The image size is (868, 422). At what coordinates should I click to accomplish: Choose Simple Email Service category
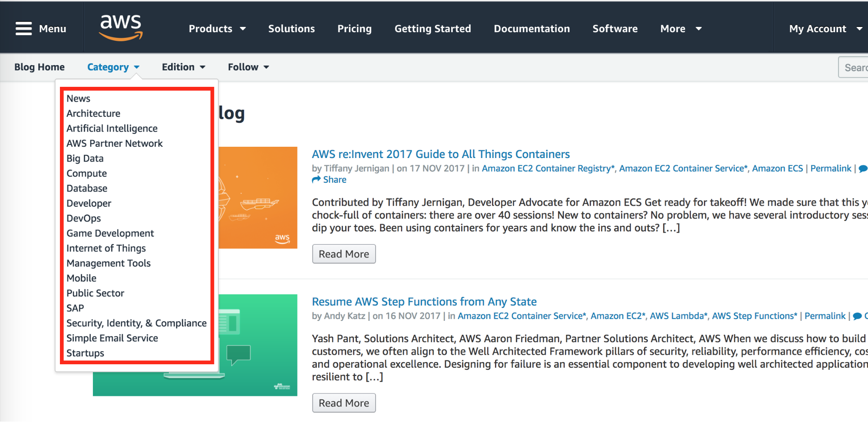pos(112,338)
